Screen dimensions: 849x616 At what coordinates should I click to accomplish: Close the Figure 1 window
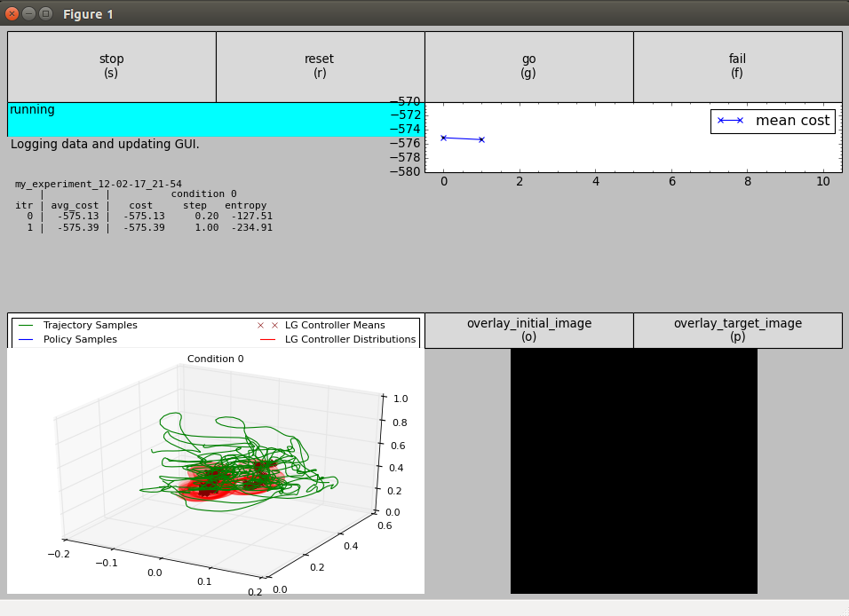click(12, 13)
